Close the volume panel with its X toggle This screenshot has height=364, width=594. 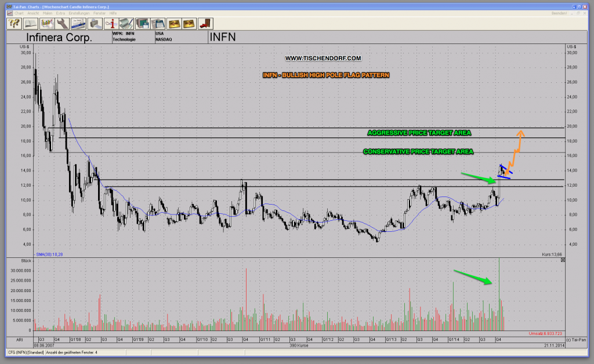pos(562,260)
